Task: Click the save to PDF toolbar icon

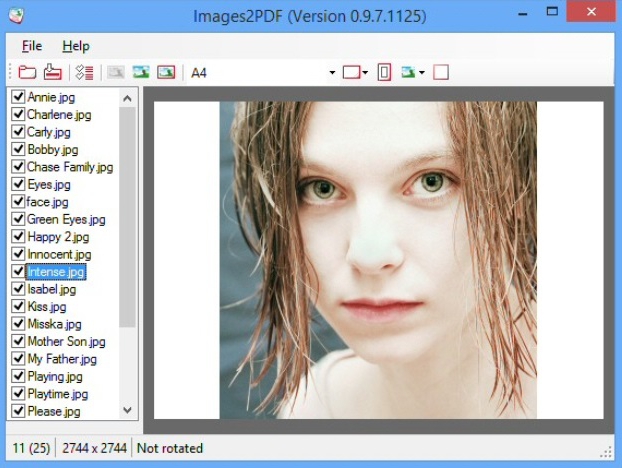Action: (52, 72)
